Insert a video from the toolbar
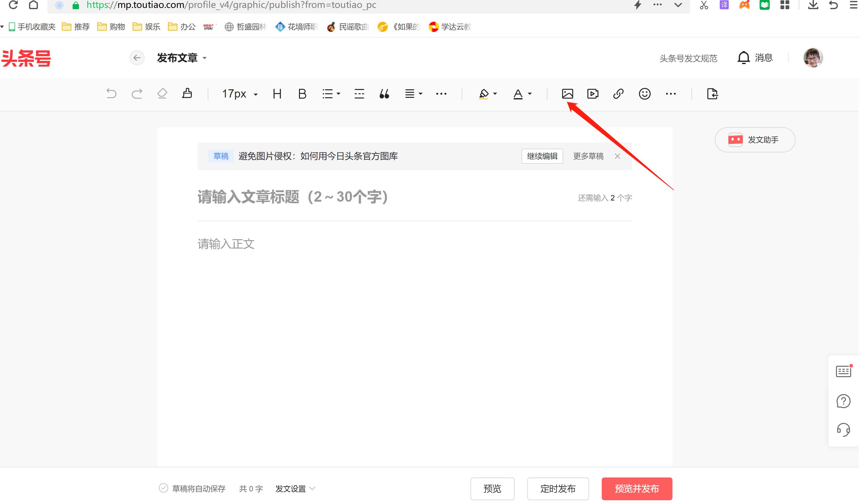The image size is (860, 504). click(x=593, y=93)
